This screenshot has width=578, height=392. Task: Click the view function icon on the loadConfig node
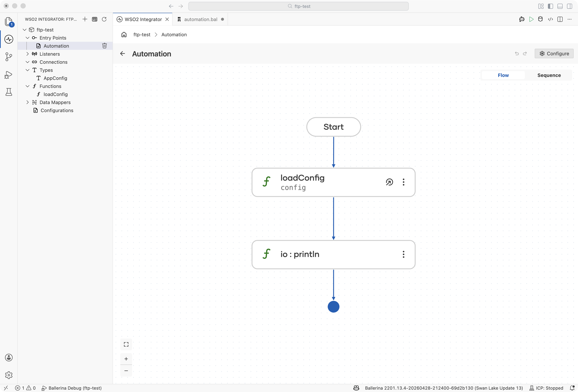pos(389,182)
